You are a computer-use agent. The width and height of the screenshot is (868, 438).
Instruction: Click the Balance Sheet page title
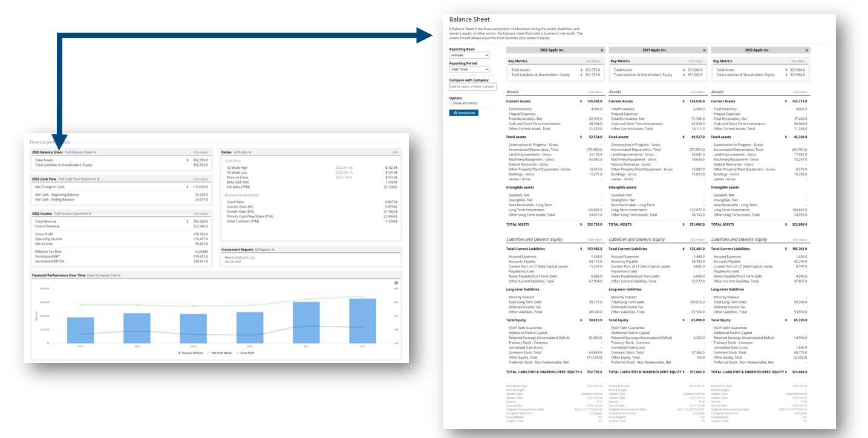(469, 20)
